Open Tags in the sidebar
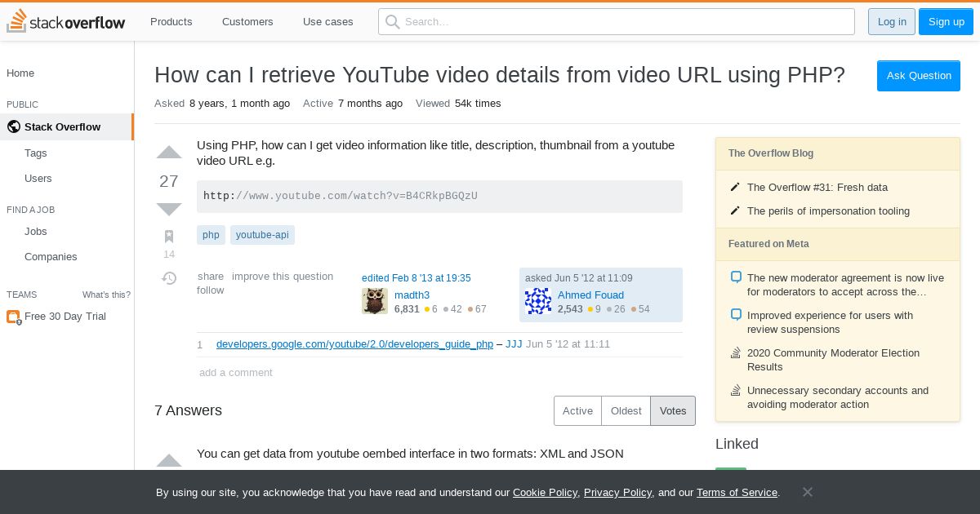 pos(36,153)
